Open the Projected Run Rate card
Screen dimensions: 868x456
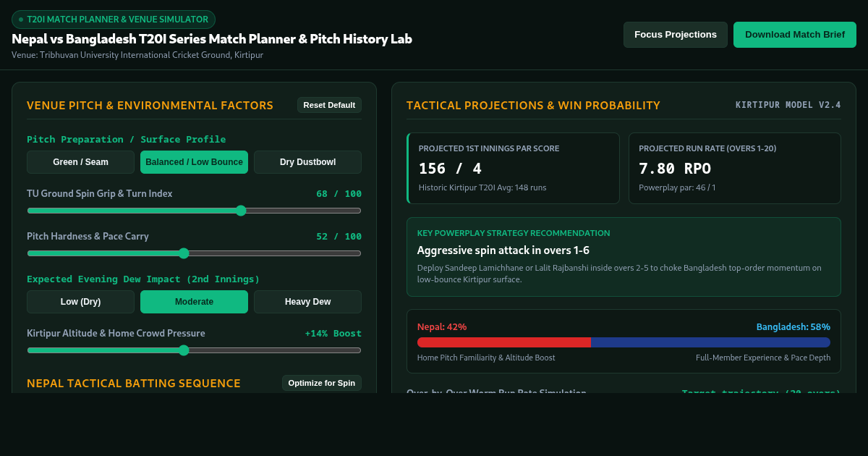[x=735, y=168]
